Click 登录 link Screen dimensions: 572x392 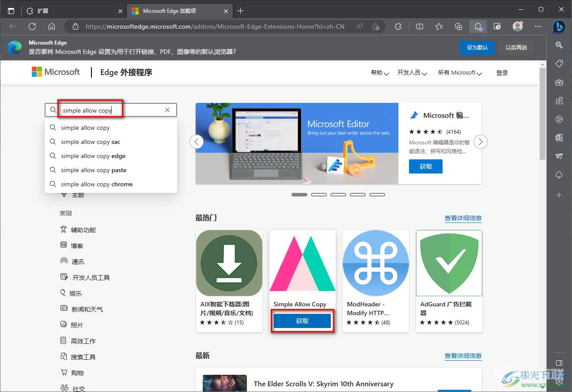[502, 73]
